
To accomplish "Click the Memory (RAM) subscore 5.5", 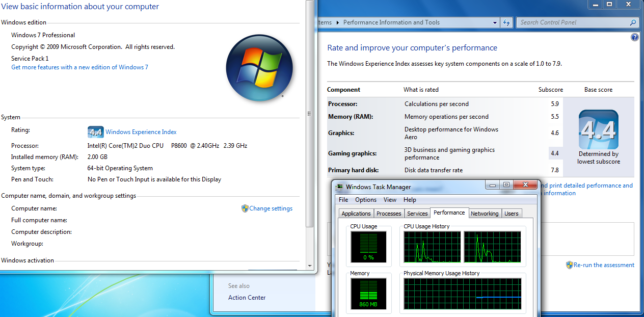I will (x=555, y=117).
